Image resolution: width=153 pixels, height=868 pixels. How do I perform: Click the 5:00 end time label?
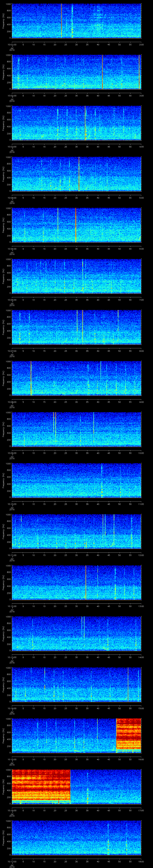click(141, 198)
